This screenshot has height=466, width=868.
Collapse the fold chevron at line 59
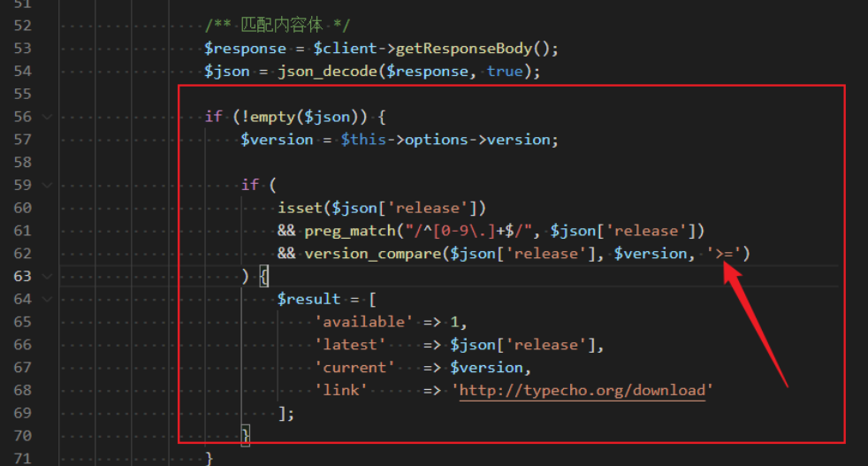(x=47, y=185)
